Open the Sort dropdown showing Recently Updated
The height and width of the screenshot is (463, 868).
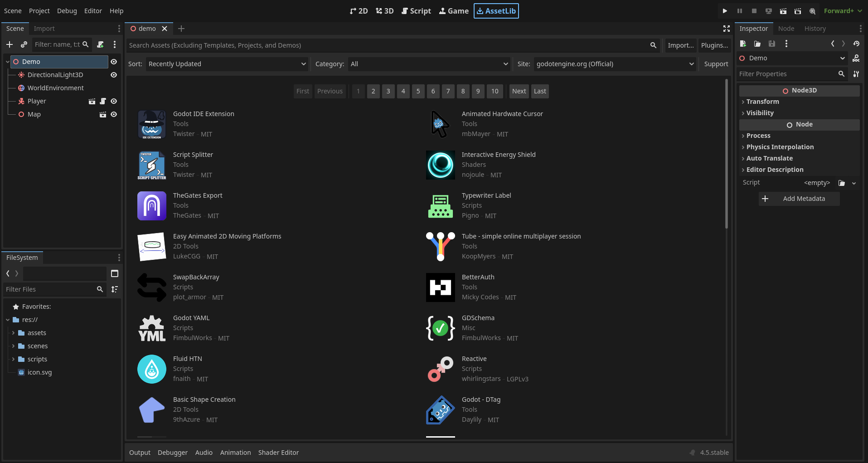click(x=227, y=64)
